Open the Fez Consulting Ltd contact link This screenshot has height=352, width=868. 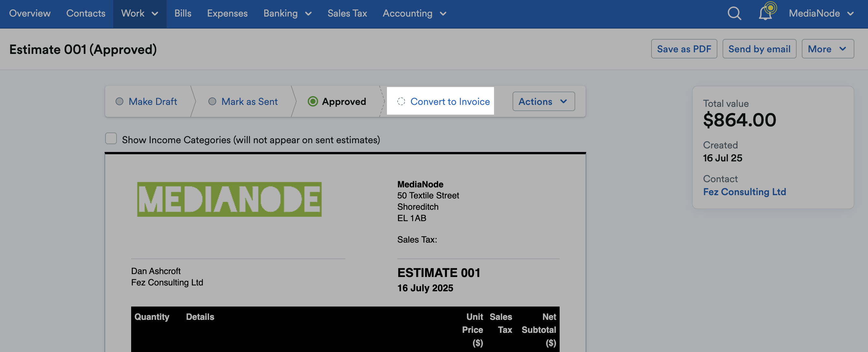point(744,192)
